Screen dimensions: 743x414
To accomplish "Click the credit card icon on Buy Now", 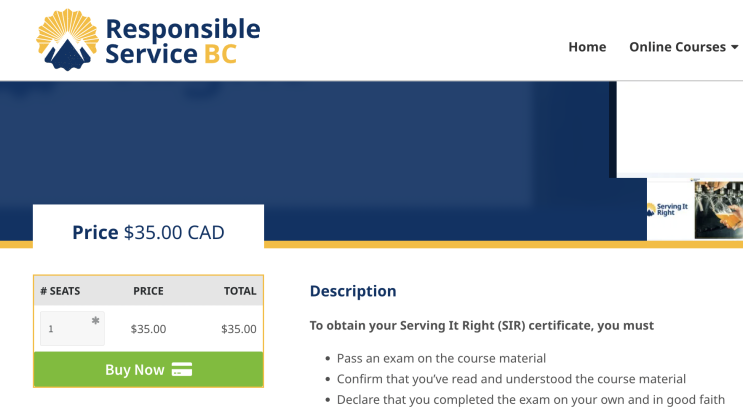I will point(182,369).
